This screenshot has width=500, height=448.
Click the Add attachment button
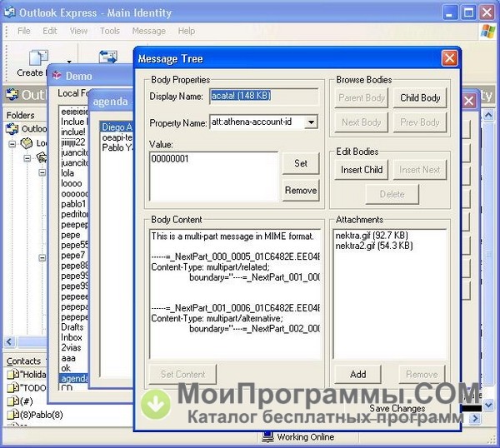pyautogui.click(x=357, y=374)
